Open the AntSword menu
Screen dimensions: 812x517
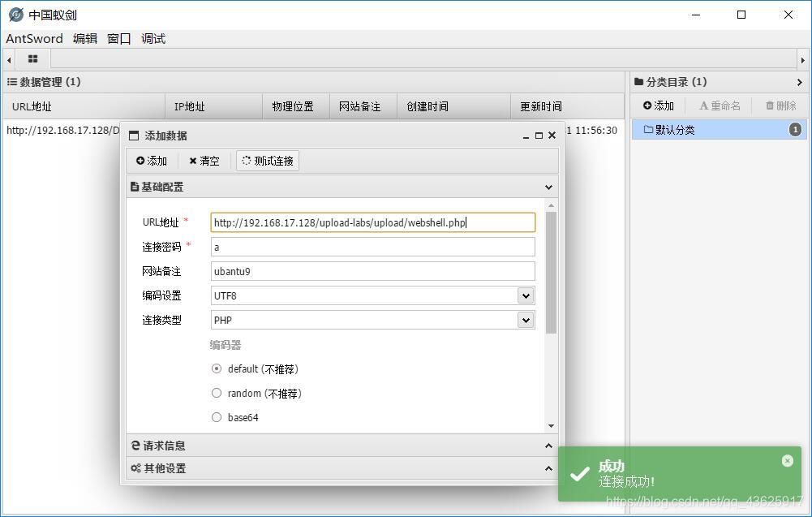tap(34, 39)
